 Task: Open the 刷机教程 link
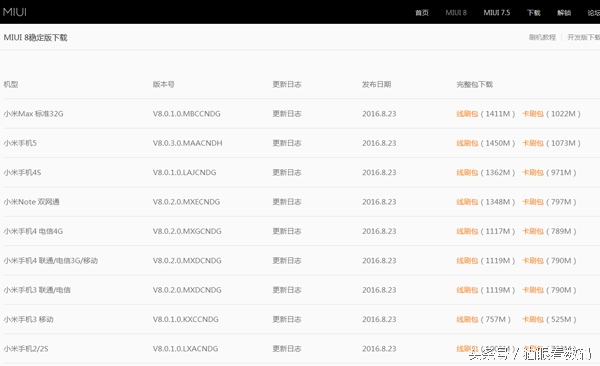pos(542,37)
